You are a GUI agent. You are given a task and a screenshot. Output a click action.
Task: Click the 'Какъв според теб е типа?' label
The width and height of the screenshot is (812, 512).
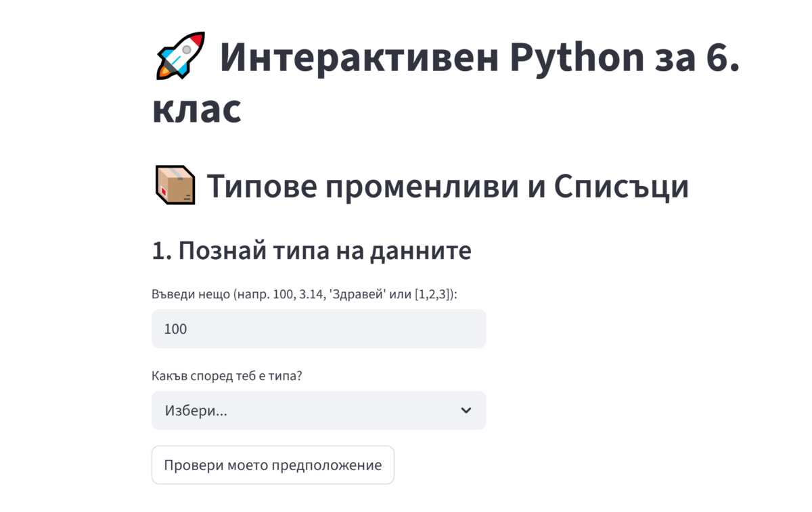[227, 376]
